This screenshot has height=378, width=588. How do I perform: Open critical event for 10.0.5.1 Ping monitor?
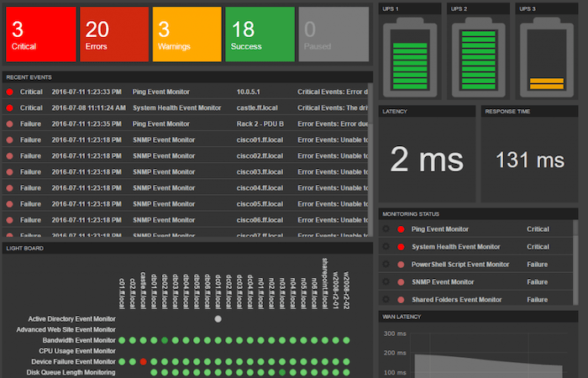click(186, 92)
